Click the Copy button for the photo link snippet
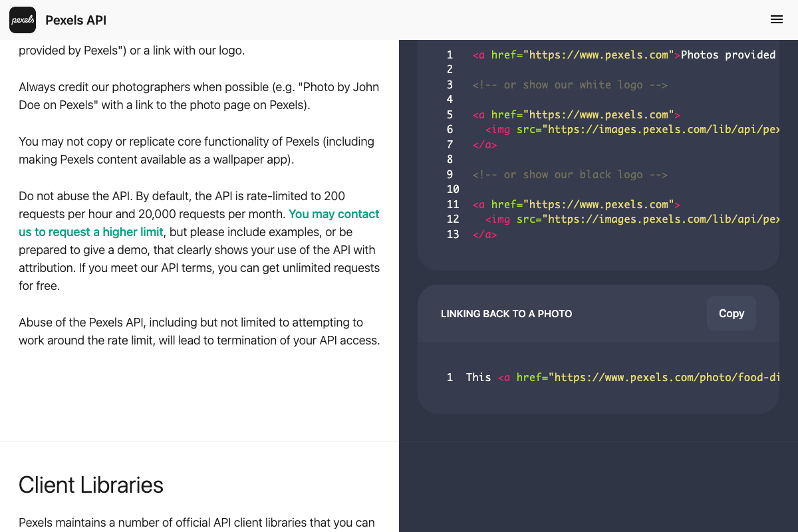 click(731, 313)
